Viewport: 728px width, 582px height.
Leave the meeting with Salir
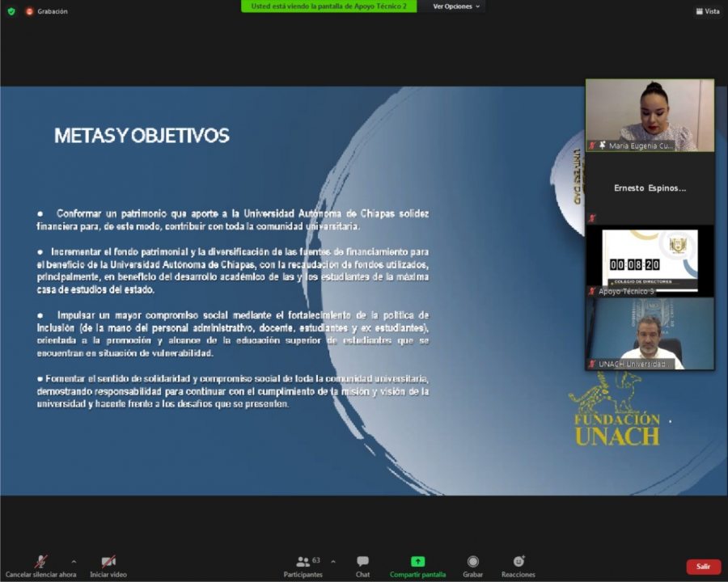coord(703,566)
